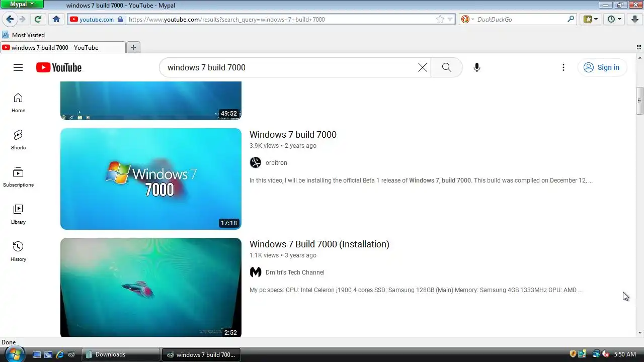
Task: Open list all tabs button
Action: [639, 47]
